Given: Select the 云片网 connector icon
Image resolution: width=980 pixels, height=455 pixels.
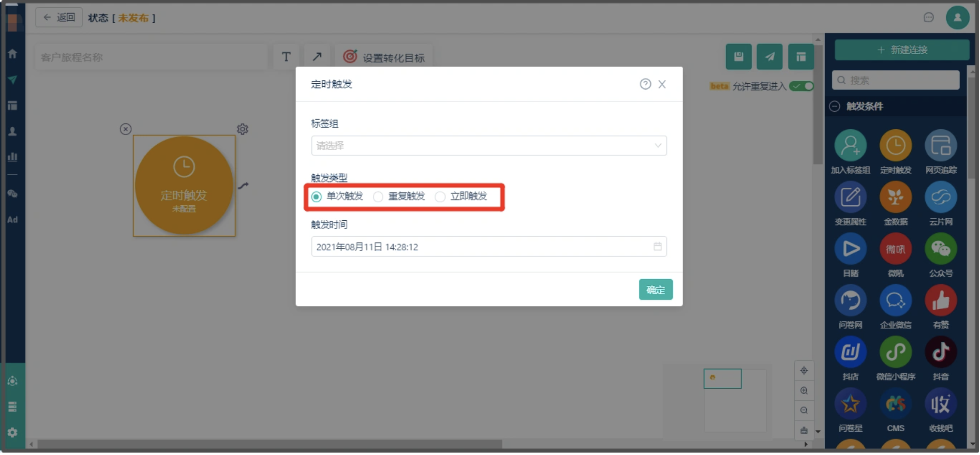Looking at the screenshot, I should (x=942, y=197).
